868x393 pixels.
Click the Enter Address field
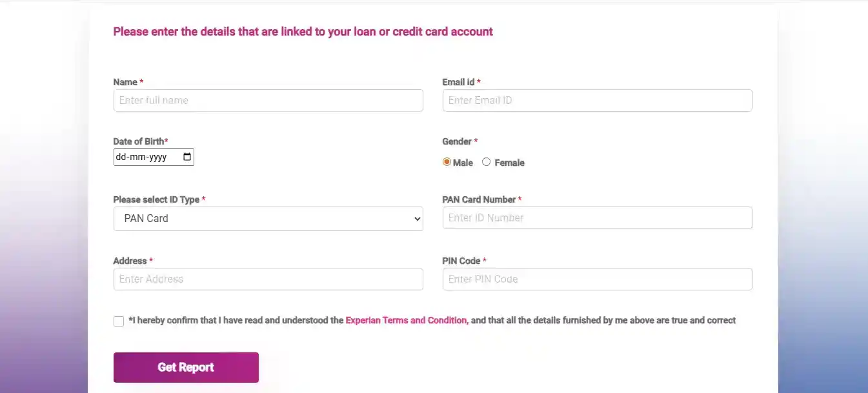(x=268, y=279)
